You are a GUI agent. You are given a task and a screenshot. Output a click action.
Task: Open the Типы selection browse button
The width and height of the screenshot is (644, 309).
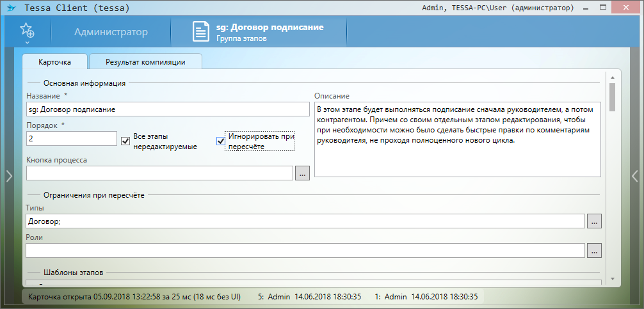point(594,221)
